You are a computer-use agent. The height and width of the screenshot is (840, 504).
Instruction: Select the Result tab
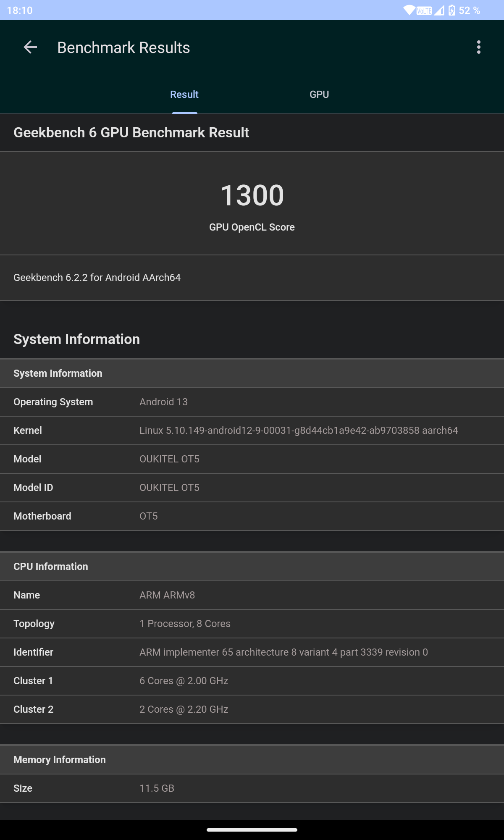click(x=184, y=94)
